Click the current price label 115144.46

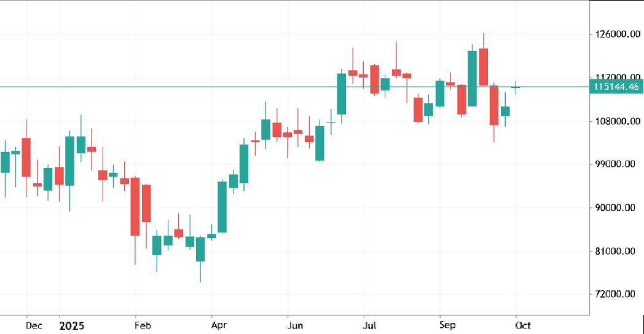[x=616, y=87]
